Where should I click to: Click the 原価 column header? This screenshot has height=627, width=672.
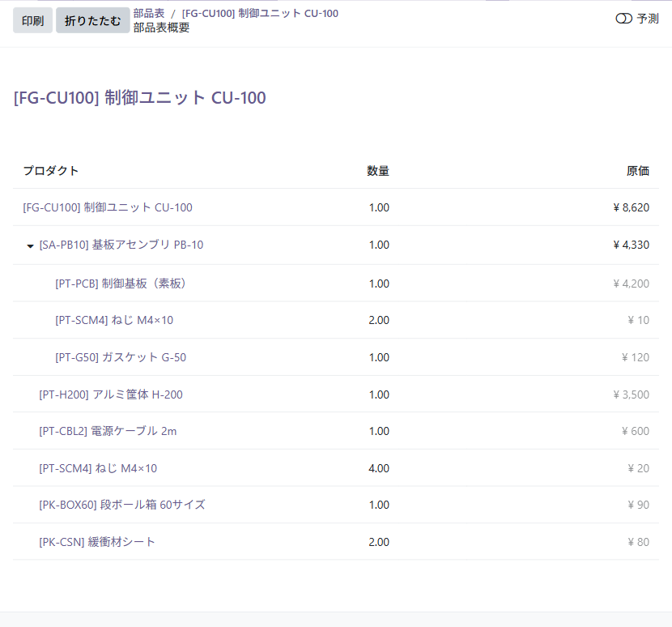[638, 171]
